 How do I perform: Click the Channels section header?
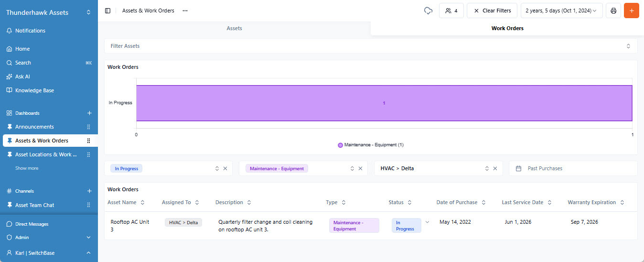click(24, 191)
